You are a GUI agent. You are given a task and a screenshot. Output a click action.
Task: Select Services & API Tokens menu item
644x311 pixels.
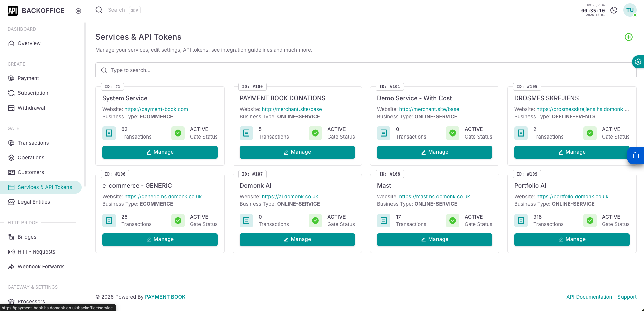point(41,187)
